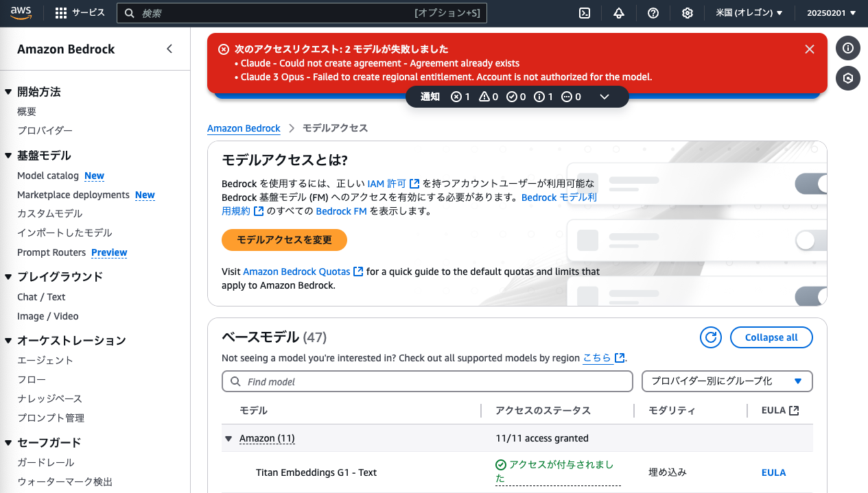The image size is (868, 493).
Task: Dismiss the red access request error banner
Action: click(809, 49)
